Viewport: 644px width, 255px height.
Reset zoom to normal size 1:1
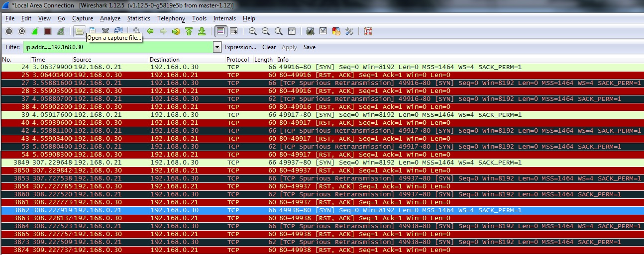pyautogui.click(x=279, y=31)
